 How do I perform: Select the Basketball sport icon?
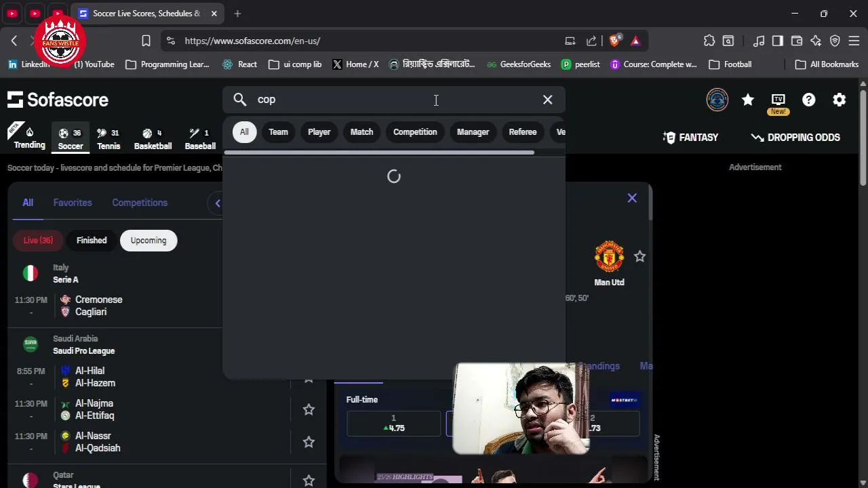[153, 138]
